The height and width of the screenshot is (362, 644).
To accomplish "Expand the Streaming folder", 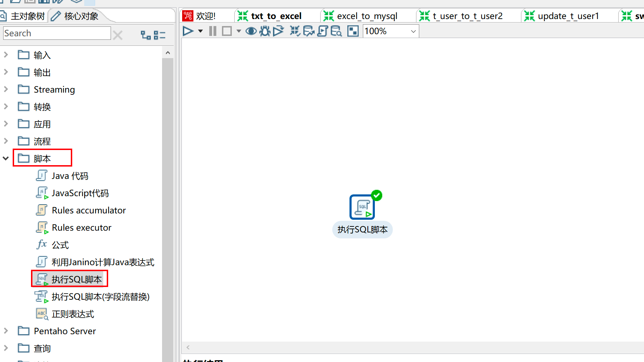I will click(x=6, y=89).
